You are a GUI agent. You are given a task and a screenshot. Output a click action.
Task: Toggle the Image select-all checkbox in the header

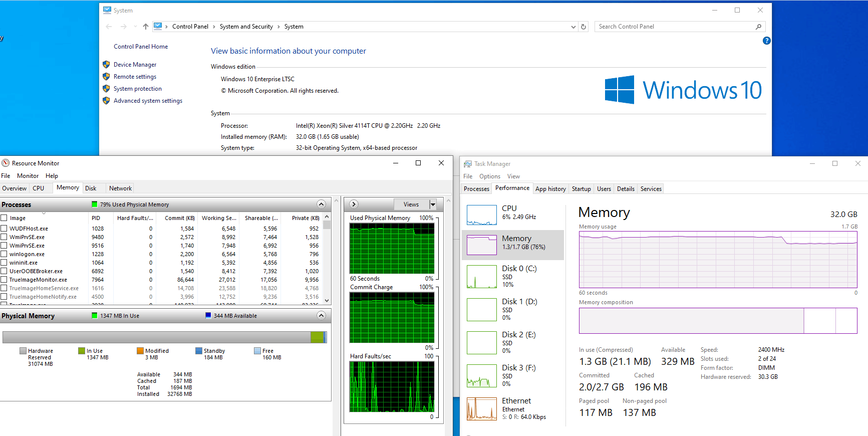[x=4, y=218]
